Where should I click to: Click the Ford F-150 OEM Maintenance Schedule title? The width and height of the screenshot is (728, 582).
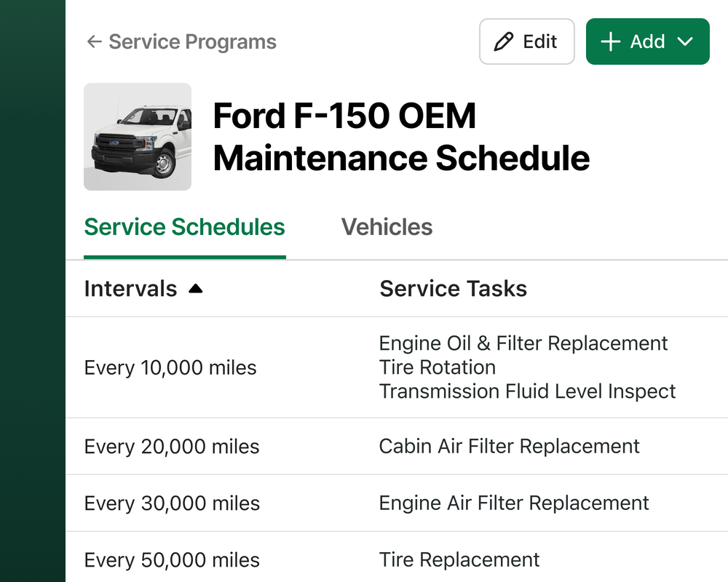[x=401, y=137]
